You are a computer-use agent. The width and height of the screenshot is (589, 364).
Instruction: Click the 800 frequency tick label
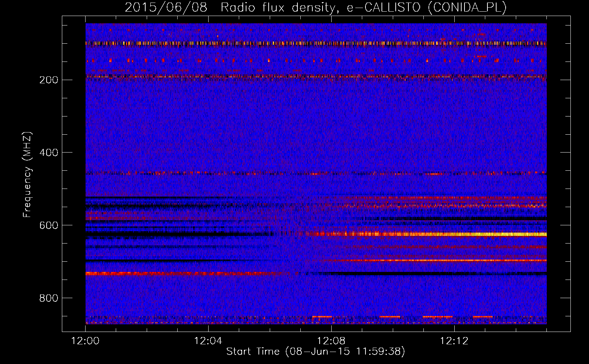point(49,298)
